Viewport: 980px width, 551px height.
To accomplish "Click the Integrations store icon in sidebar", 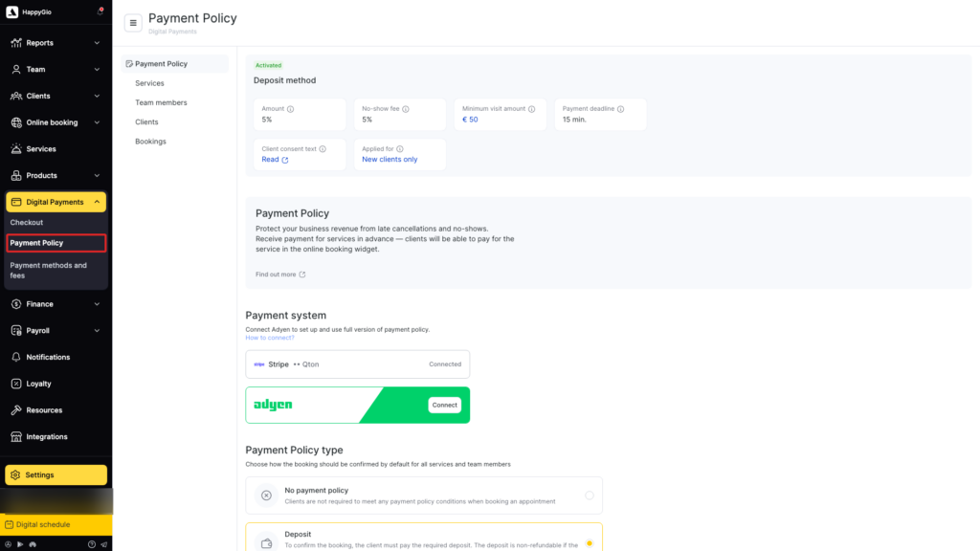I will (16, 436).
